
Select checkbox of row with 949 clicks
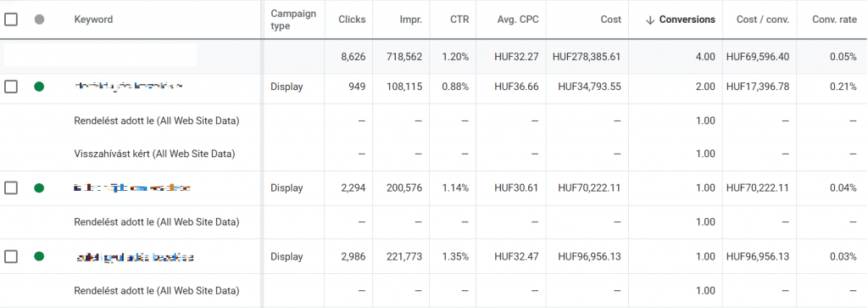(x=11, y=87)
